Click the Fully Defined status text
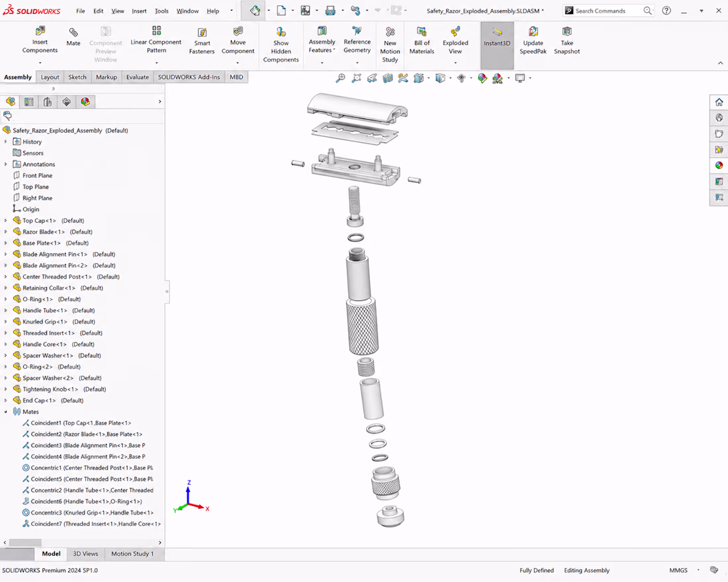 click(x=537, y=570)
